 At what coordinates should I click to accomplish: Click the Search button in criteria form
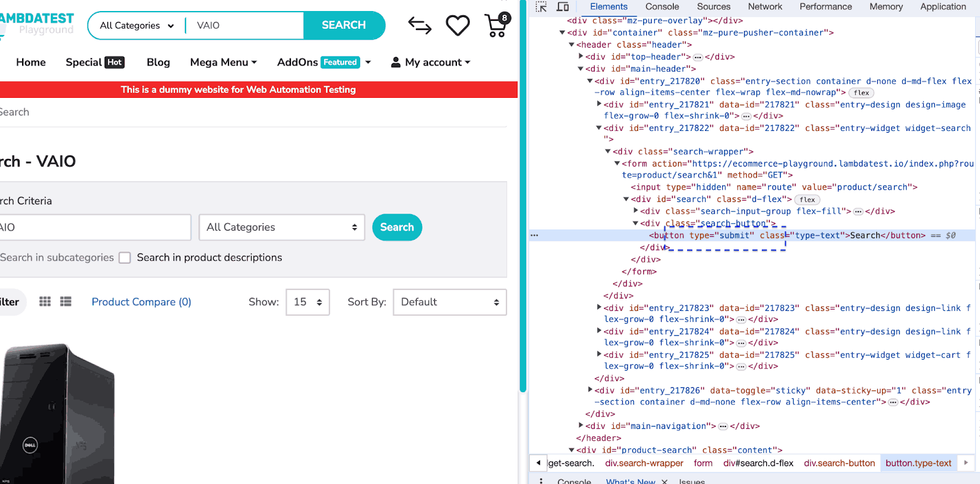point(397,227)
